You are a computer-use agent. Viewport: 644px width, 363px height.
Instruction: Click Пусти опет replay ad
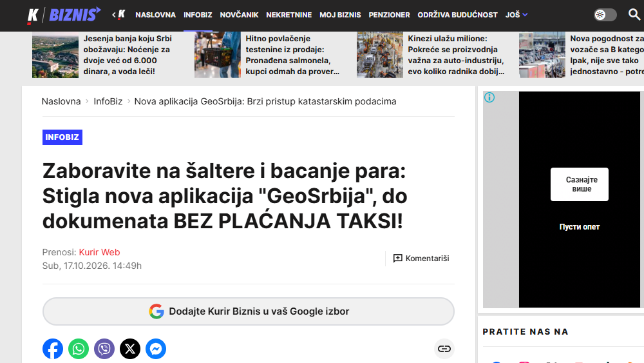(x=579, y=227)
